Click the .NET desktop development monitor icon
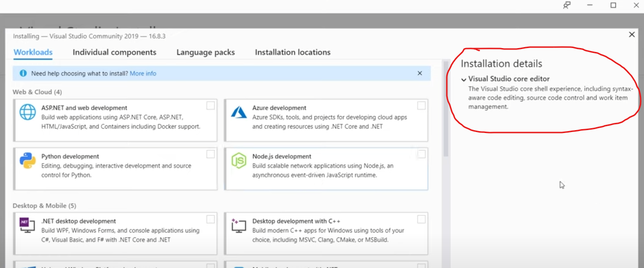644x268 pixels. 27,225
